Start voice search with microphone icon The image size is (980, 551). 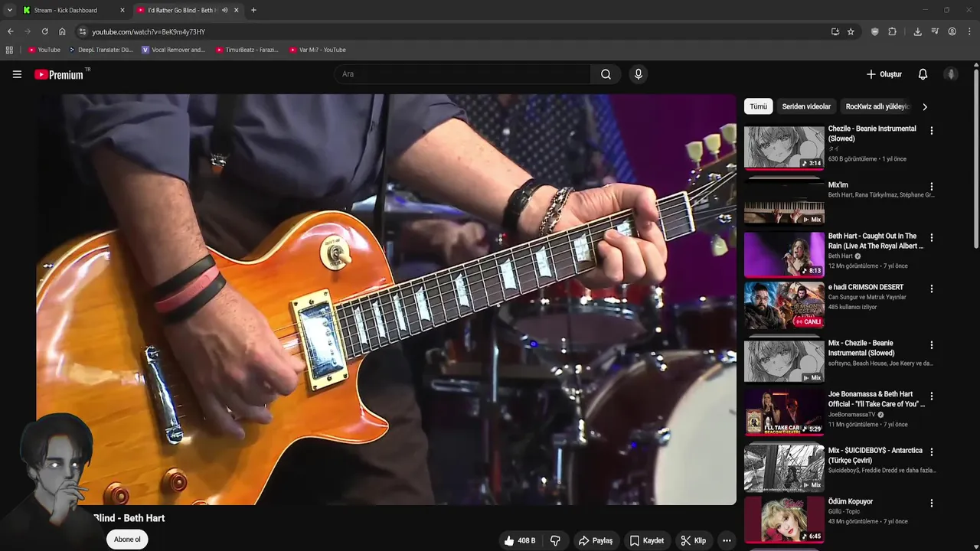click(x=639, y=74)
